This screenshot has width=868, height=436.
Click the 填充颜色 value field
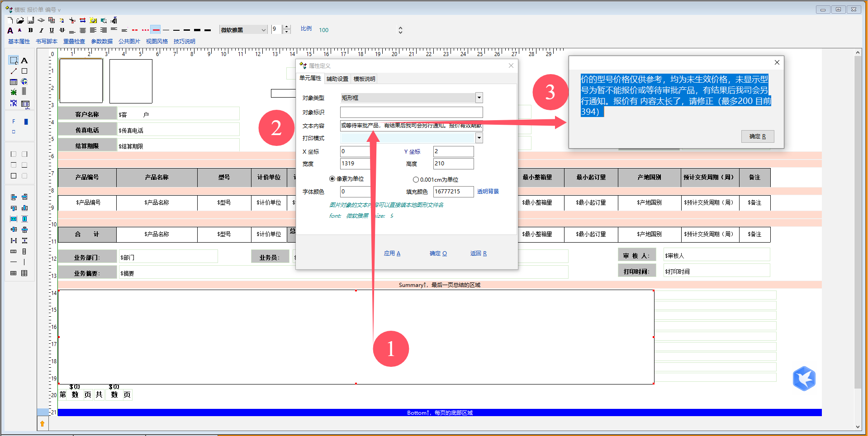(453, 192)
